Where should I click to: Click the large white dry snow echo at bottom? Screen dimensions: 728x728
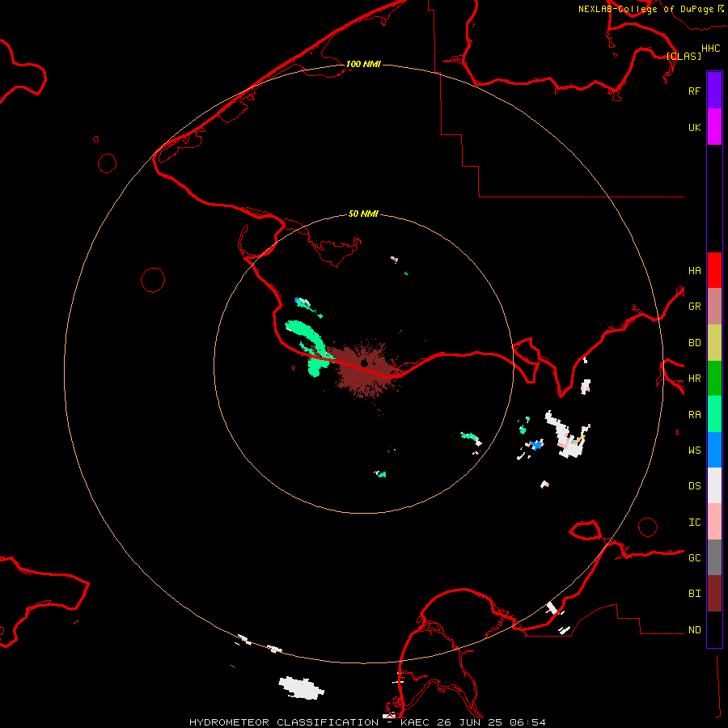301,688
